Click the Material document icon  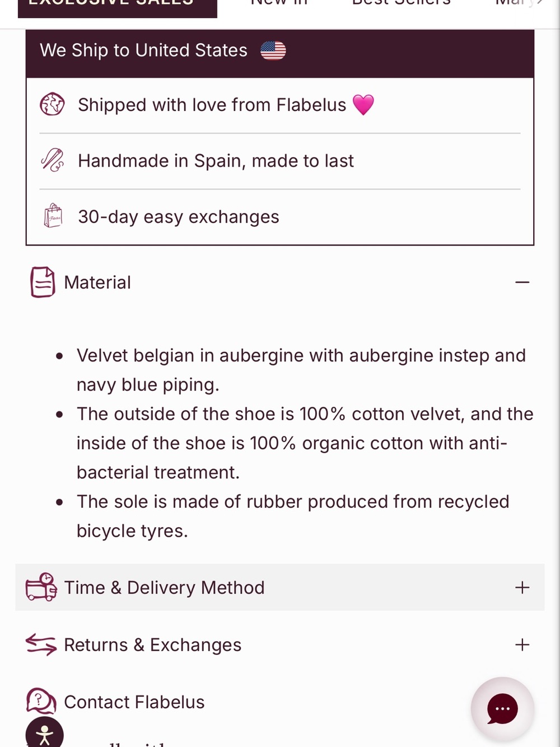[x=43, y=282]
